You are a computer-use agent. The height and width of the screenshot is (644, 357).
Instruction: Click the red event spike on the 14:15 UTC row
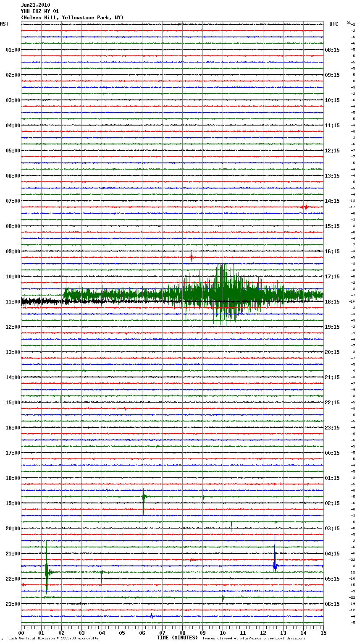(305, 207)
